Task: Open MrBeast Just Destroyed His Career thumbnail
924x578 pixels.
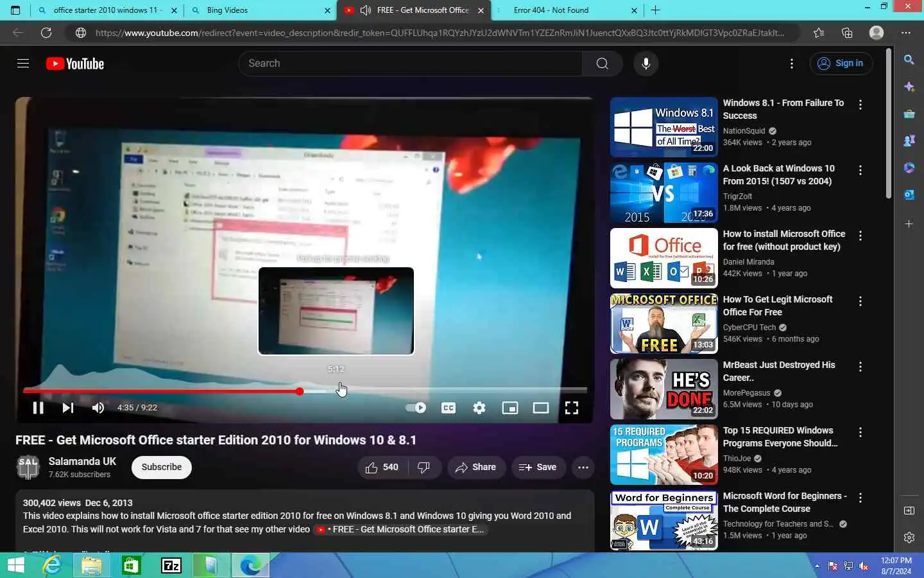Action: click(664, 389)
